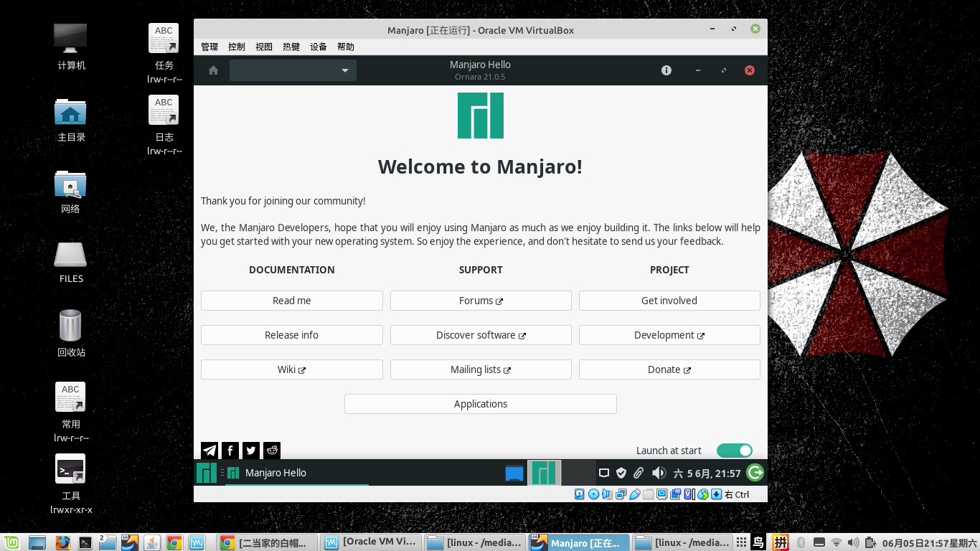Open Manjaro's Facebook social icon
Viewport: 980px width, 551px height.
point(230,451)
